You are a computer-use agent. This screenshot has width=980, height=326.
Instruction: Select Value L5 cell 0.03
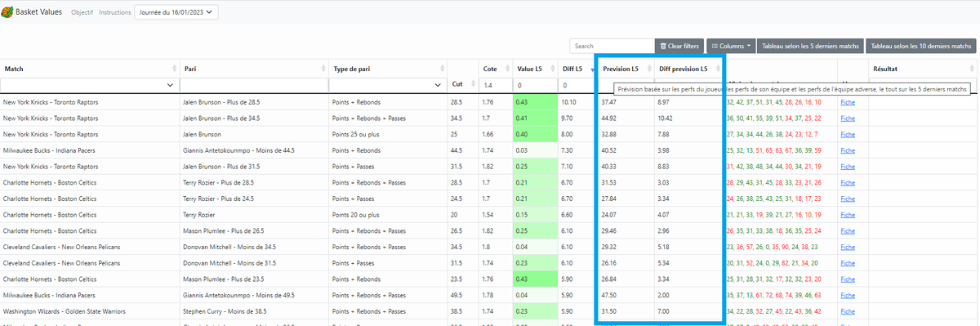tap(535, 150)
